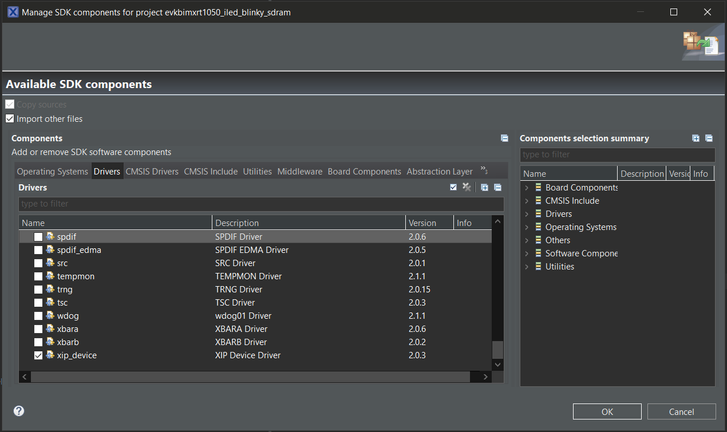Viewport: 727px width, 432px height.
Task: Uncheck Import other files checkbox
Action: (10, 119)
